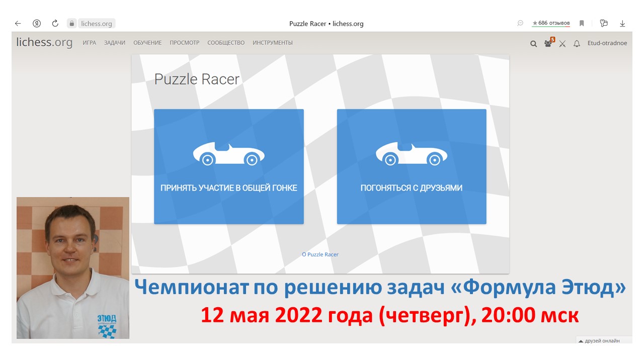
Task: Click the man's photo thumbnail
Action: click(x=73, y=268)
